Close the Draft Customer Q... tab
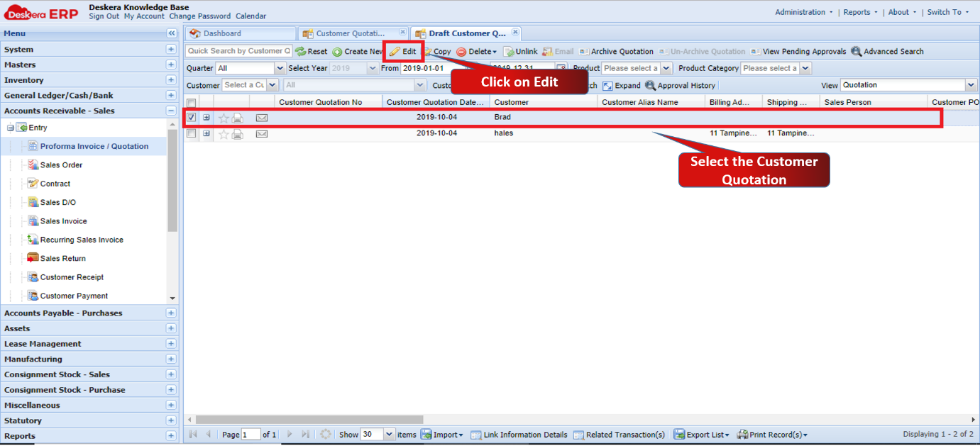 (x=516, y=32)
